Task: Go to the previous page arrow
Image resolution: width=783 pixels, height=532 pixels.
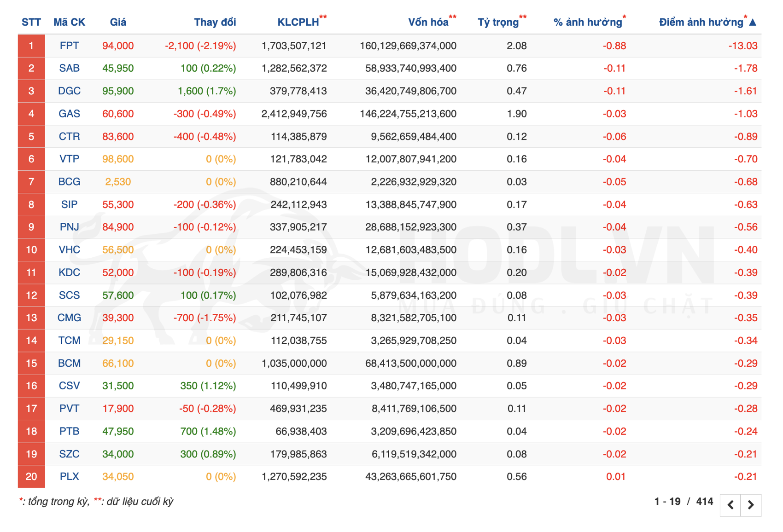Action: point(730,505)
